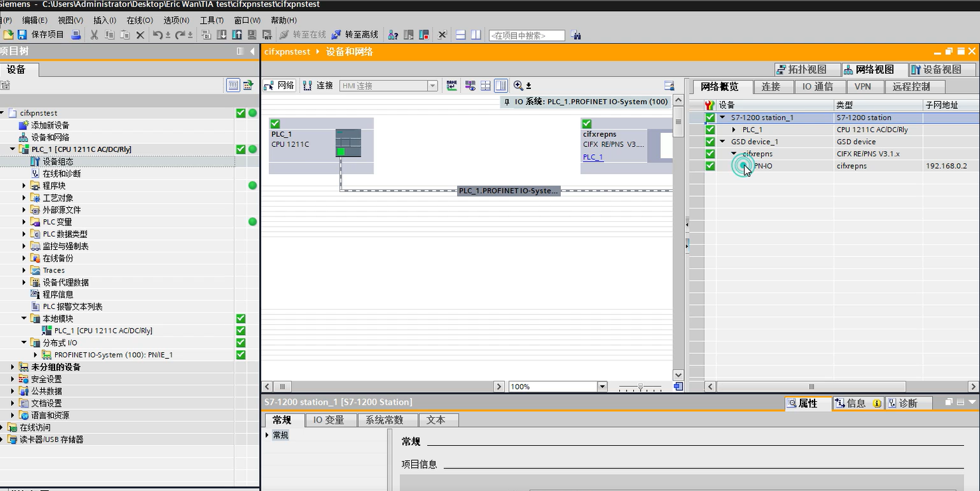Click the PLC_1 link under cifxrepns
The width and height of the screenshot is (980, 491).
tap(593, 157)
